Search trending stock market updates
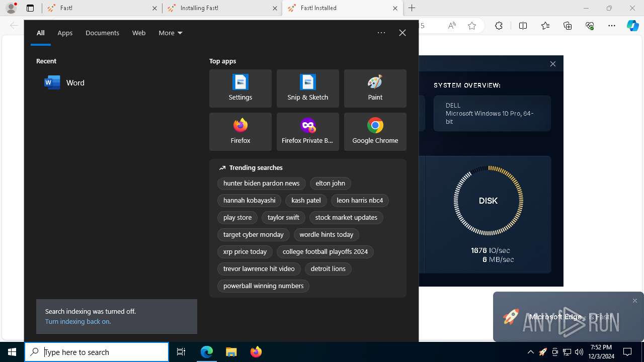The image size is (644, 362). (346, 218)
